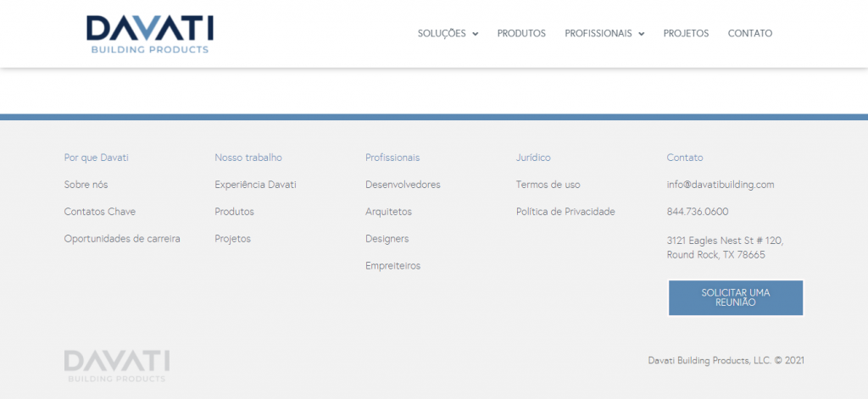The height and width of the screenshot is (399, 868).
Task: Click the phone number 844.736.0600
Action: pos(698,212)
